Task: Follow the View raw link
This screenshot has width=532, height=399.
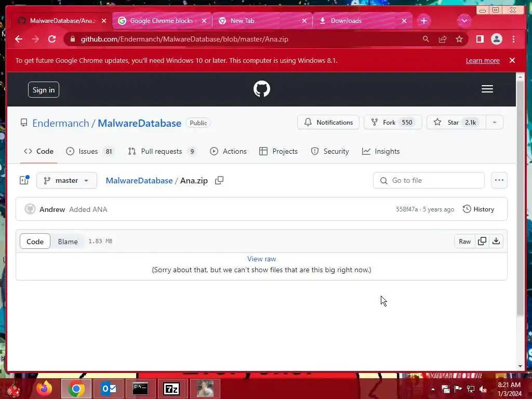Action: (261, 259)
